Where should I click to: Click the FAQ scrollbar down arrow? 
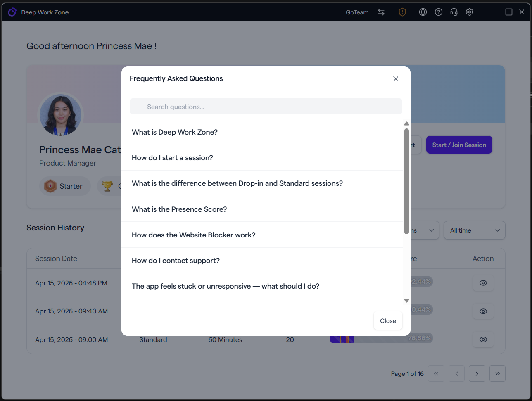tap(406, 301)
